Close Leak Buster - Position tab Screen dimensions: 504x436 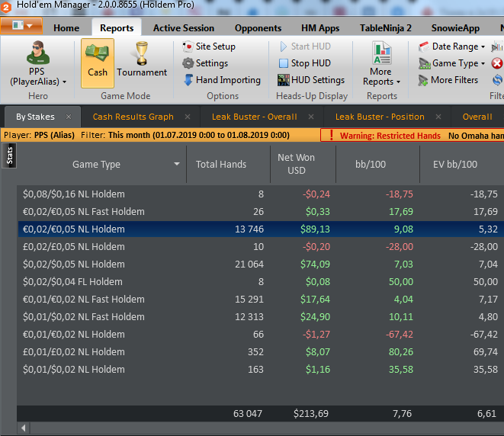click(x=438, y=117)
